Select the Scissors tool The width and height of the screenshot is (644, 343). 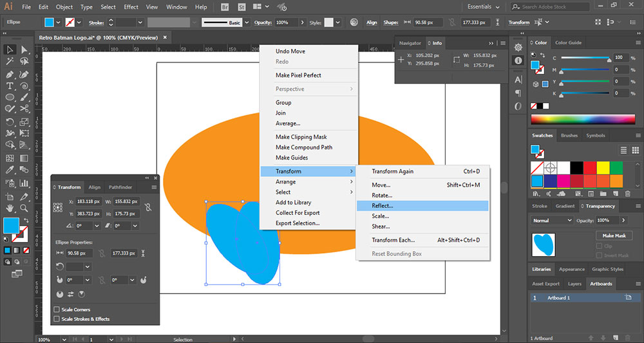[24, 109]
